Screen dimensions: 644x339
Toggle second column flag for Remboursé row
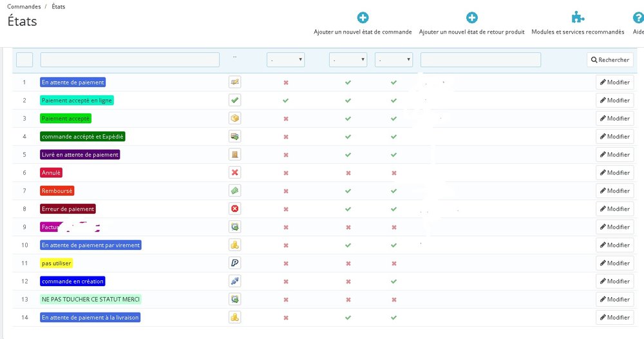tap(348, 191)
